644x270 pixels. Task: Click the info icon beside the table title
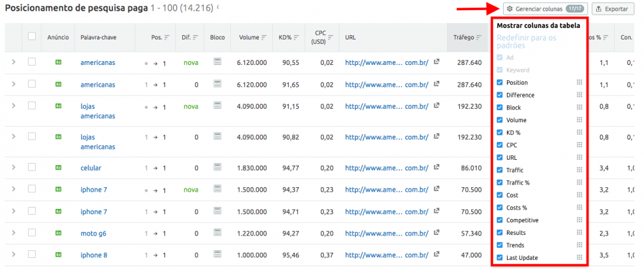click(217, 8)
